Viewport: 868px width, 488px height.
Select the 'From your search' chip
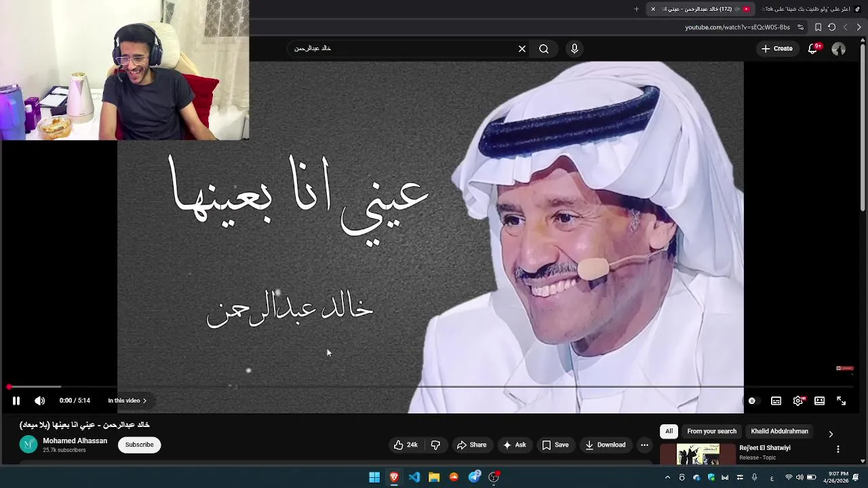click(711, 431)
